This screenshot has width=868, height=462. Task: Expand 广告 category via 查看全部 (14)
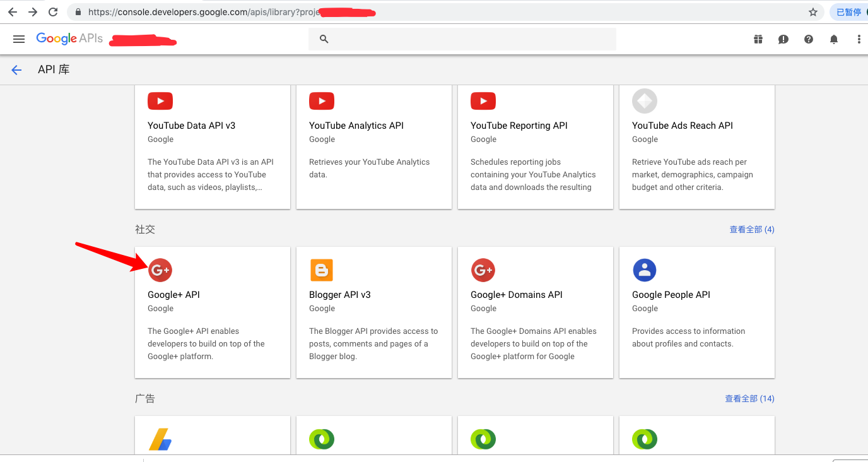point(749,398)
